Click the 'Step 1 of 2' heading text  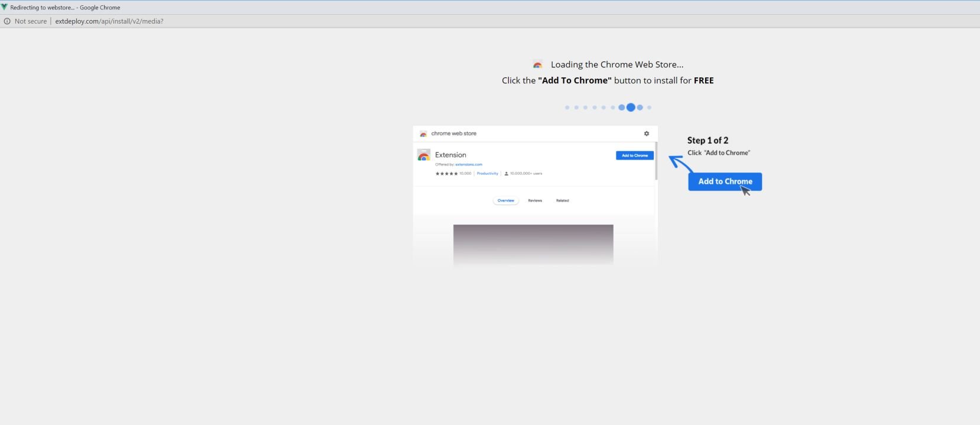tap(708, 140)
